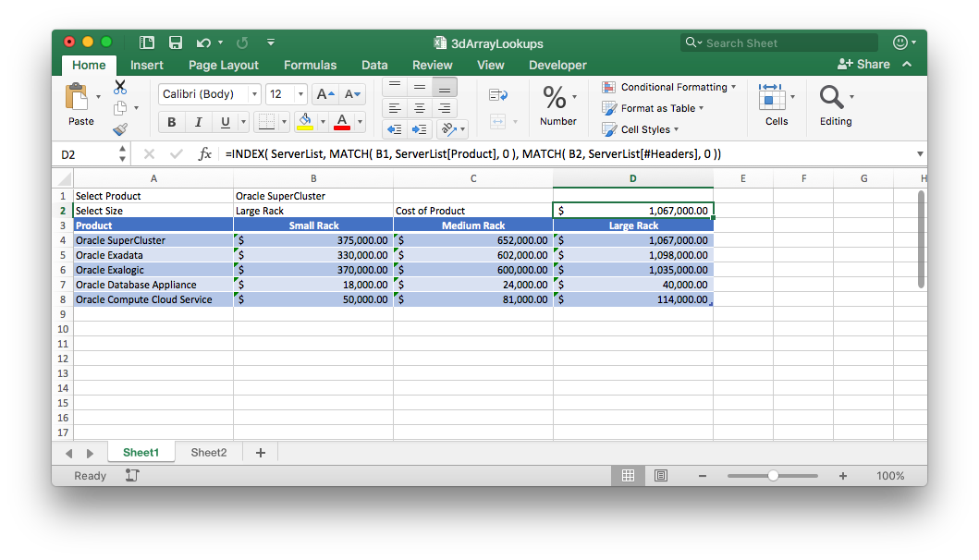Insert function with fx icon

point(205,153)
